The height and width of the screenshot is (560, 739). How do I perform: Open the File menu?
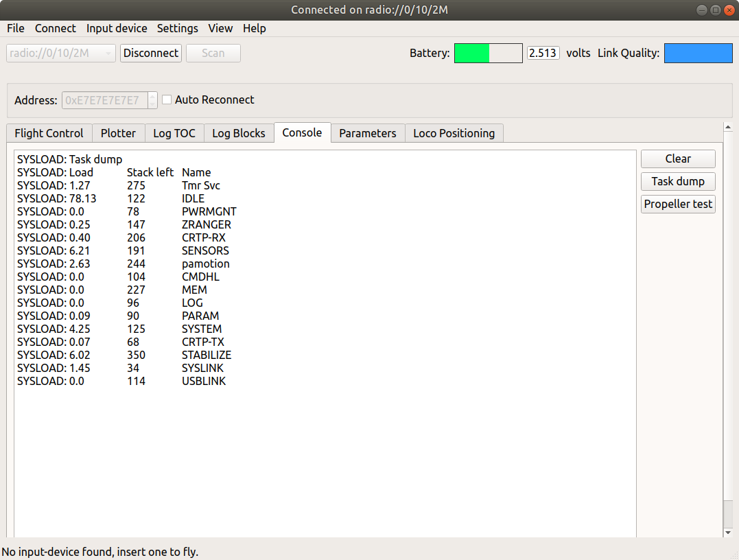[15, 28]
